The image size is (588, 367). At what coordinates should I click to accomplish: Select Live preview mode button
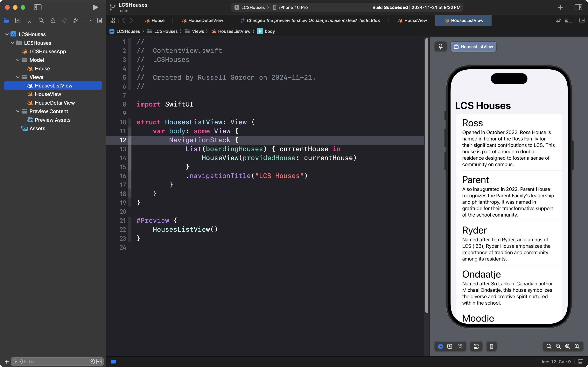[440, 346]
